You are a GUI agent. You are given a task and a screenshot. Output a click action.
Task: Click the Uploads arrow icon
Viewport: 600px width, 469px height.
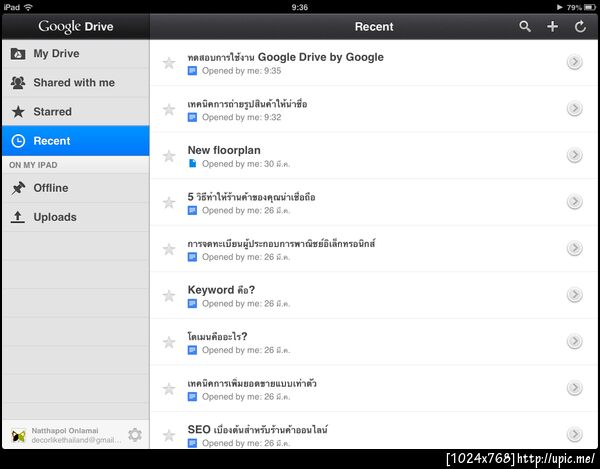pyautogui.click(x=18, y=217)
